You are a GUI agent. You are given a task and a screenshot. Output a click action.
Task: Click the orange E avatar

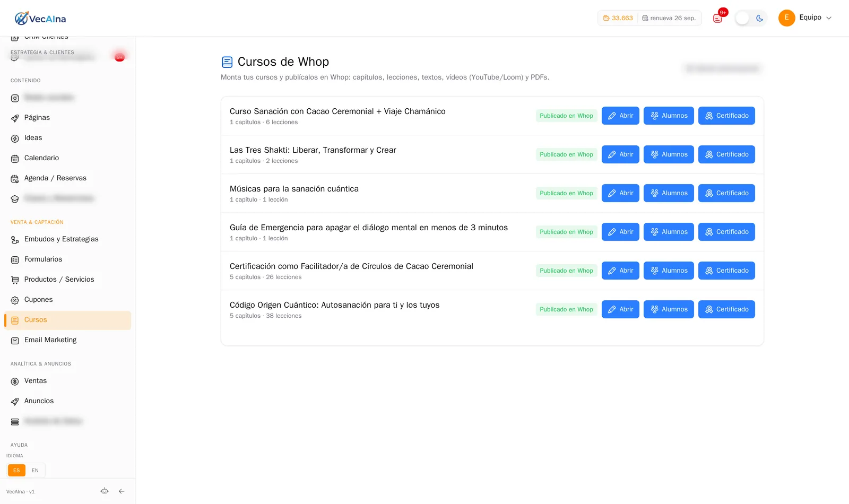click(x=786, y=18)
